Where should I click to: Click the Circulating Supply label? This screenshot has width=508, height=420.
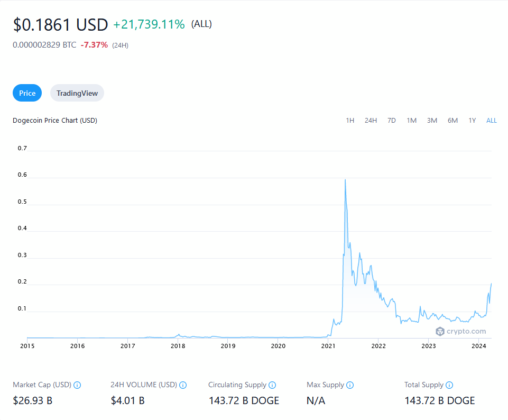pos(237,385)
